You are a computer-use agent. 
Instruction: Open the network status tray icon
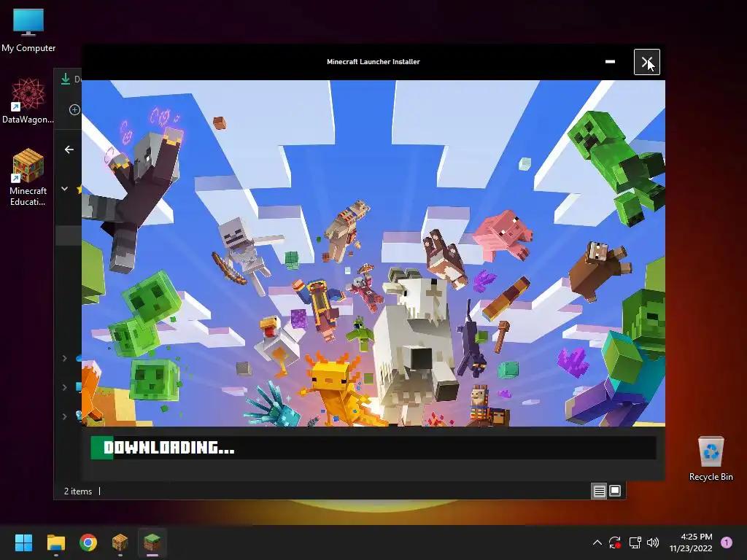(635, 542)
